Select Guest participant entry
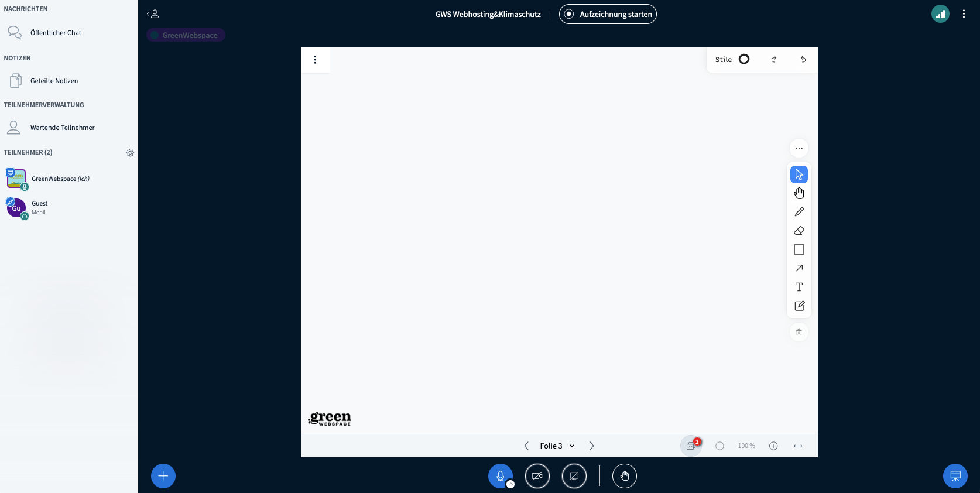Image resolution: width=980 pixels, height=493 pixels. pos(69,208)
